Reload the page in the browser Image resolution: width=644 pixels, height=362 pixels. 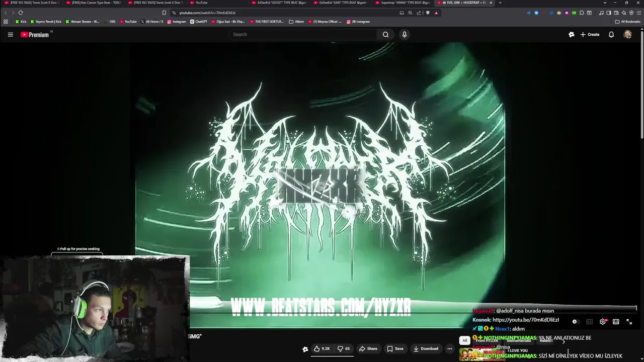(x=21, y=13)
